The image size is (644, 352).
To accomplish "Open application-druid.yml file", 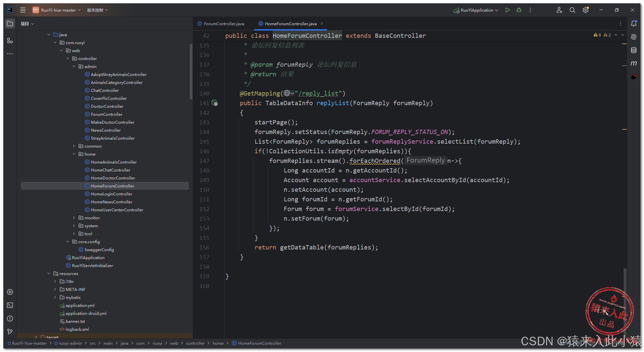I will click(x=86, y=313).
